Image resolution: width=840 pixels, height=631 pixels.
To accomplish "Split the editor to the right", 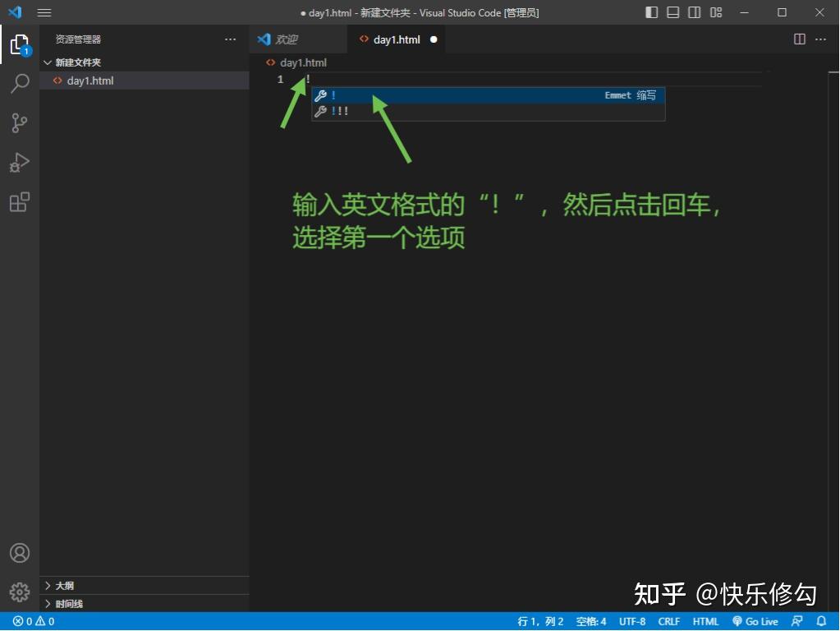I will coord(799,39).
